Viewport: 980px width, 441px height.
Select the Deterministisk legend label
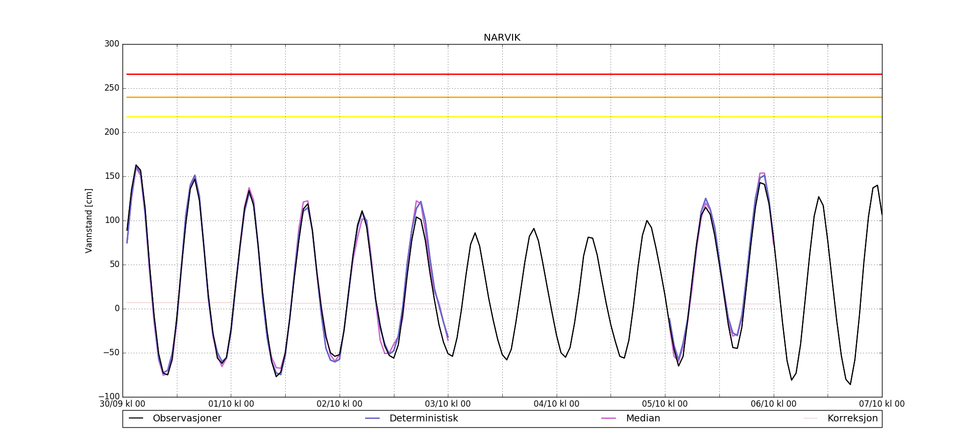point(423,418)
